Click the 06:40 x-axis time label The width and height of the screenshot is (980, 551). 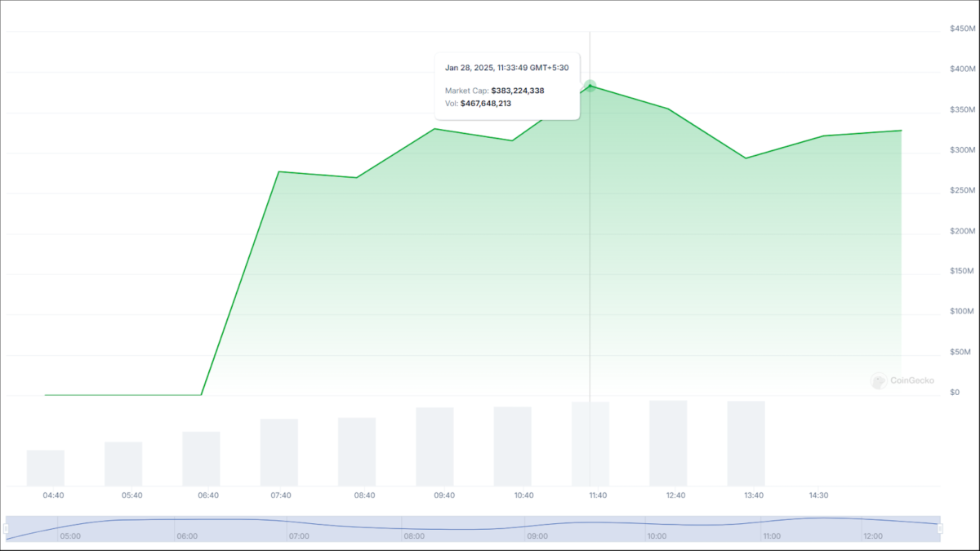(x=208, y=495)
